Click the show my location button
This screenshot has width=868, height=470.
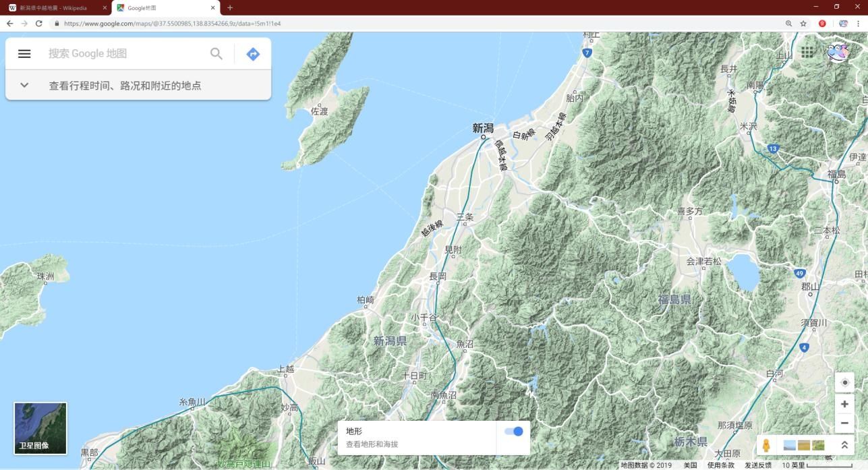[x=844, y=382]
